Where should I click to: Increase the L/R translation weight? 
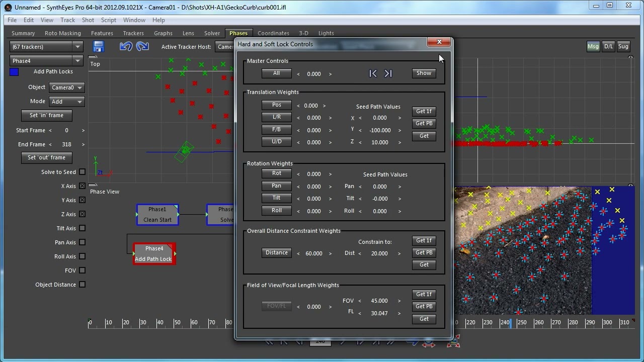click(x=330, y=118)
